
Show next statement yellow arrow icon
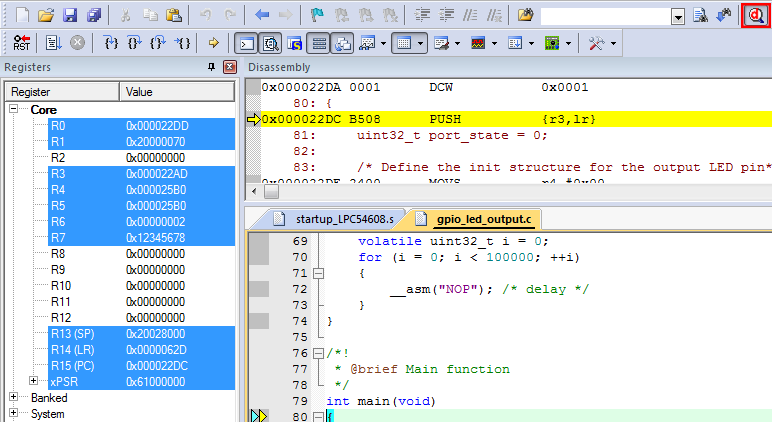[213, 44]
